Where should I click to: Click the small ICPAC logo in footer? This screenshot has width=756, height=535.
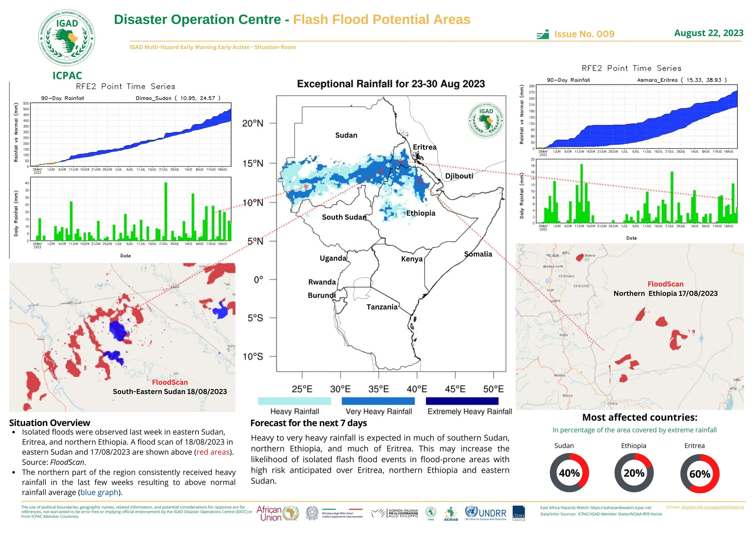[431, 513]
